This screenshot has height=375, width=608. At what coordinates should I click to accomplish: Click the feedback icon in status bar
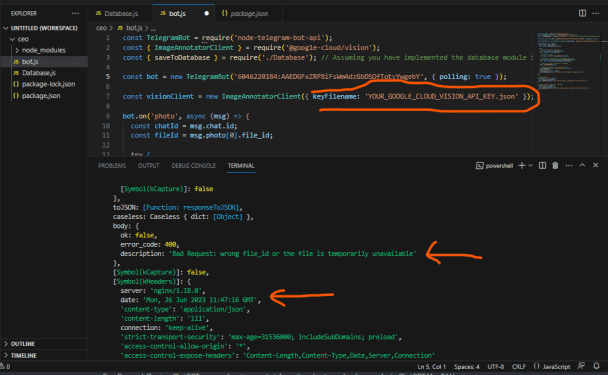(x=581, y=366)
